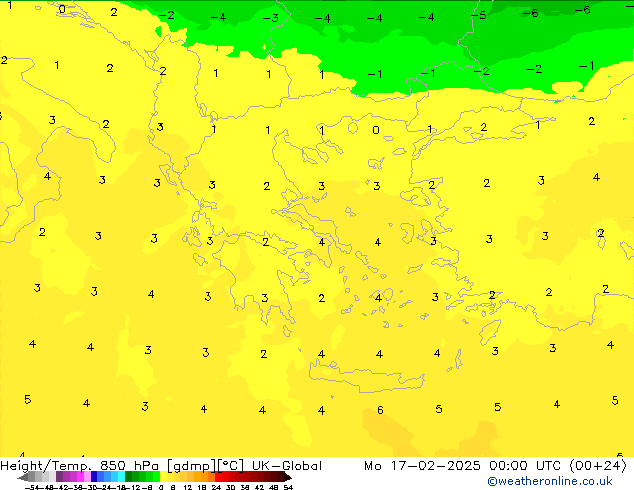Click the dark blue legend swatch
The image size is (634, 490).
(94, 477)
